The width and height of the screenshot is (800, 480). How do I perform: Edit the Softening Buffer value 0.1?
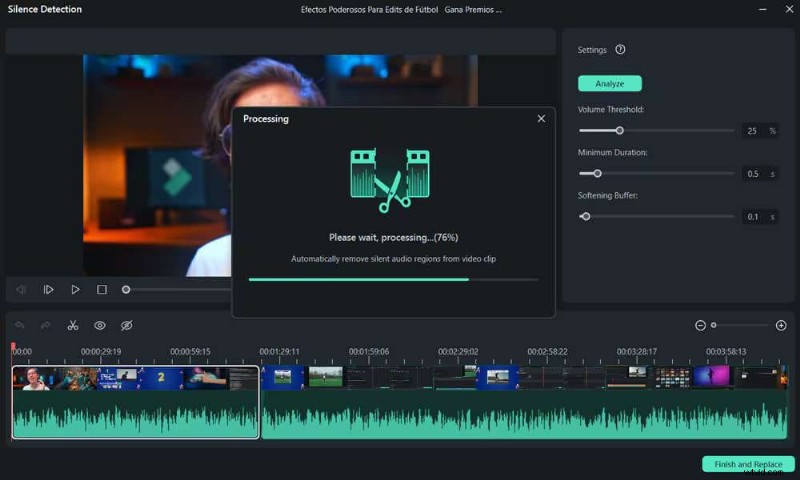click(753, 217)
